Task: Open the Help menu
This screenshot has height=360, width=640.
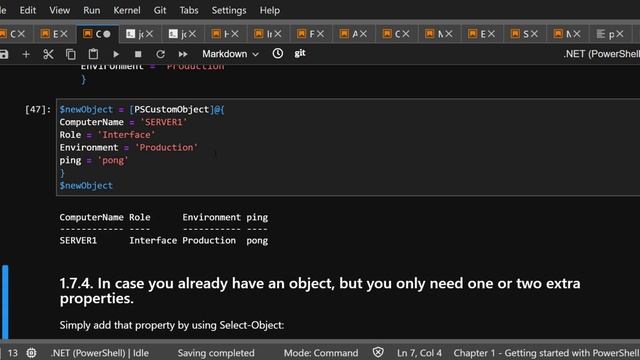Action: click(270, 10)
